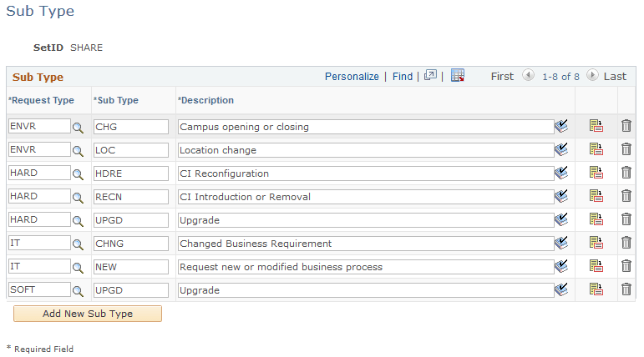This screenshot has width=644, height=357.
Task: Delete the RECN sub type row
Action: point(626,196)
